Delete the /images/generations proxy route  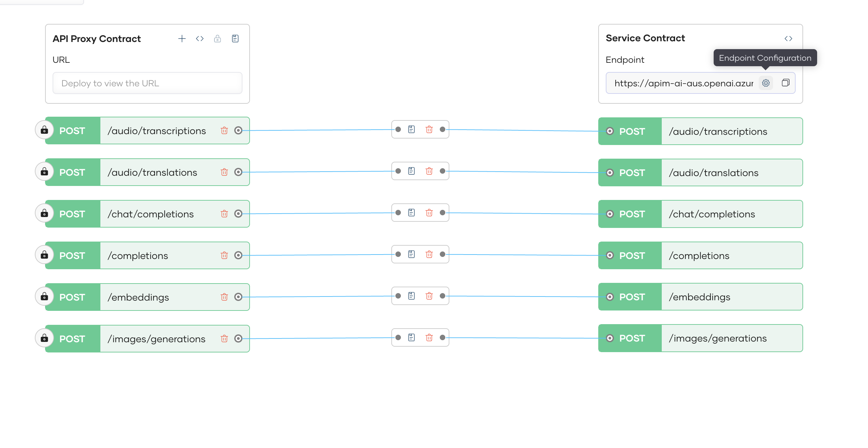click(x=224, y=338)
